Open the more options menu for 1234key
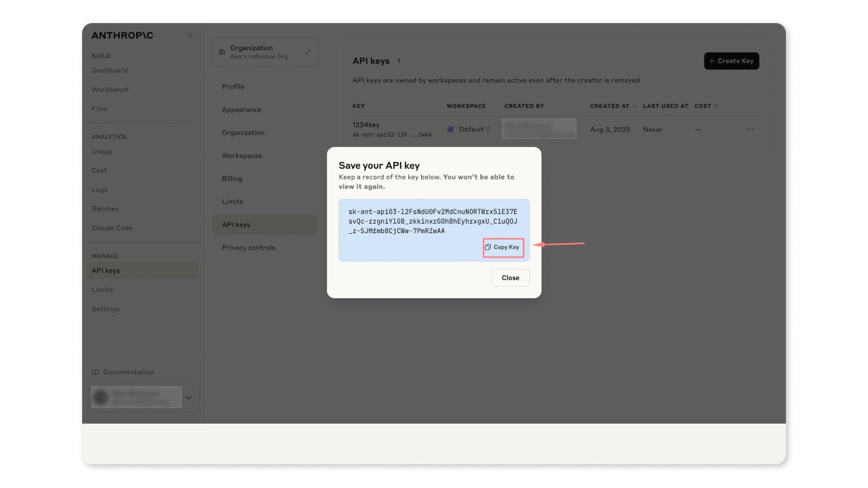This screenshot has height=488, width=868. coord(750,129)
